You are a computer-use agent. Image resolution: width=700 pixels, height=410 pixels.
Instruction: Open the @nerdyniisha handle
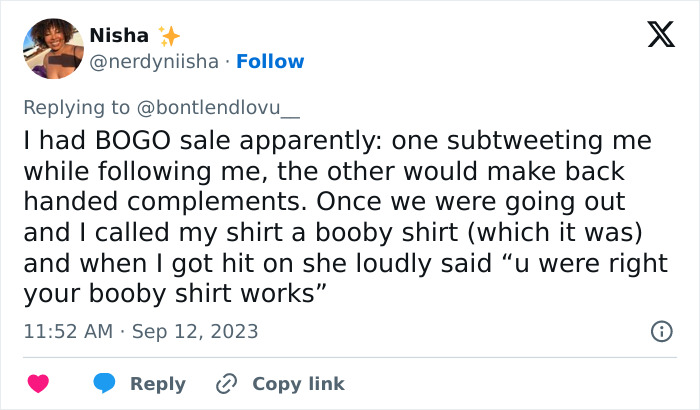153,62
